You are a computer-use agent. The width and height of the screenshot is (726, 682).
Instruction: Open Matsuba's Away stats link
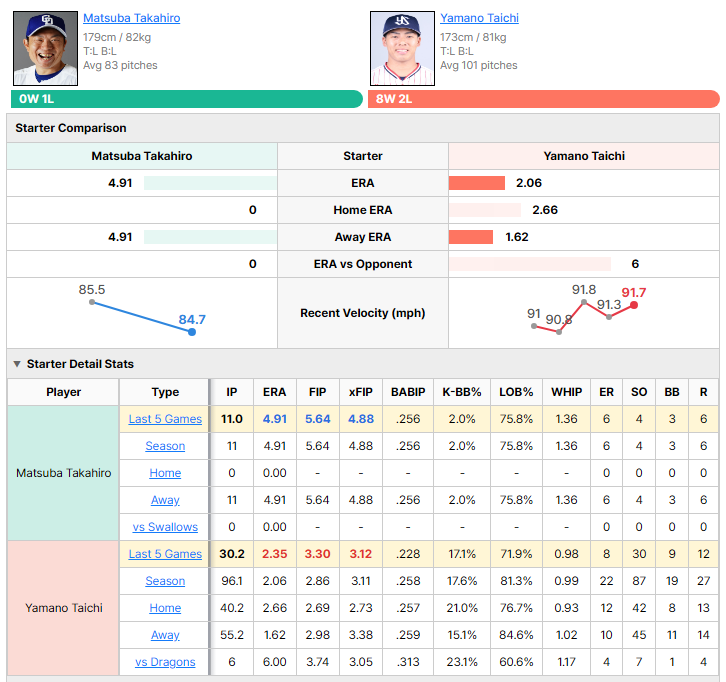[165, 500]
